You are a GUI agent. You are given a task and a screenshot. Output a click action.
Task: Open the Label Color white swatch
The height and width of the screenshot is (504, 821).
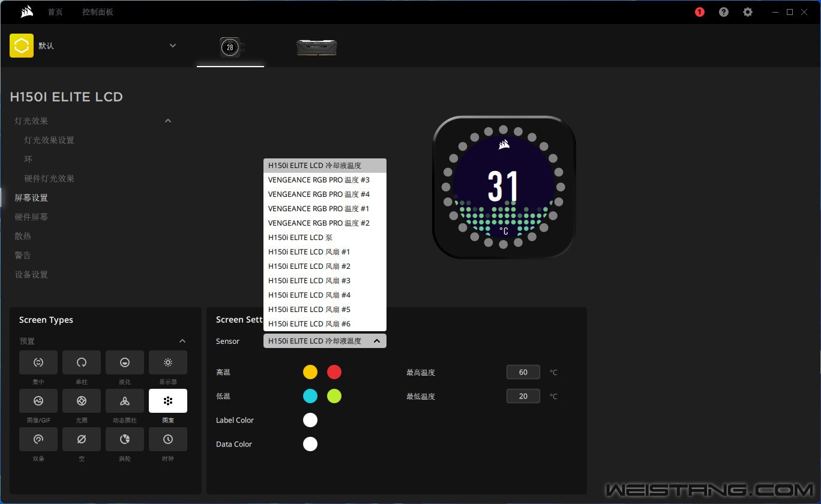coord(310,420)
